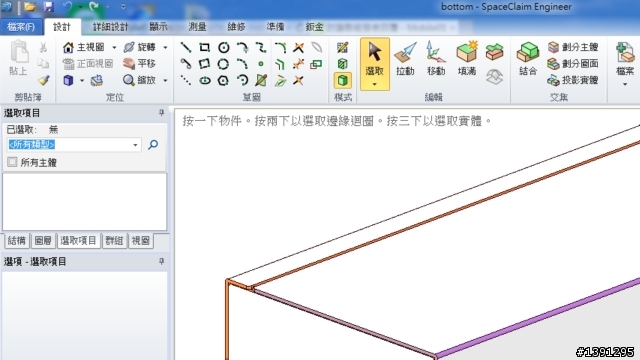The width and height of the screenshot is (640, 360).
Task: Click the 結合 (Combine) tool
Action: coord(528,59)
